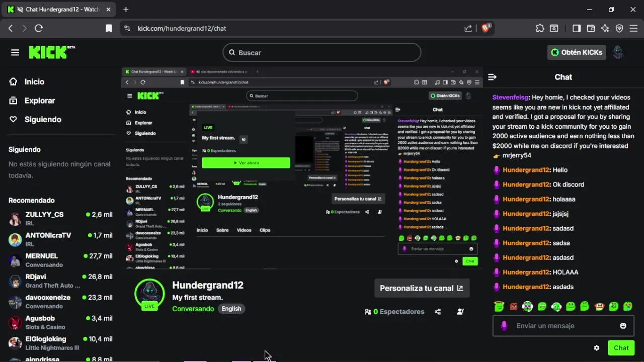644x362 pixels.
Task: Open recommended channel ANTONIcraTV
Action: [60, 239]
